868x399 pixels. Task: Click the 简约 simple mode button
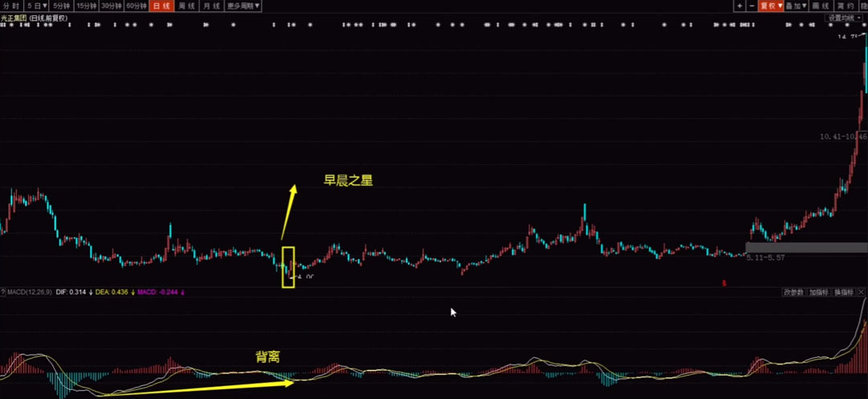click(845, 6)
